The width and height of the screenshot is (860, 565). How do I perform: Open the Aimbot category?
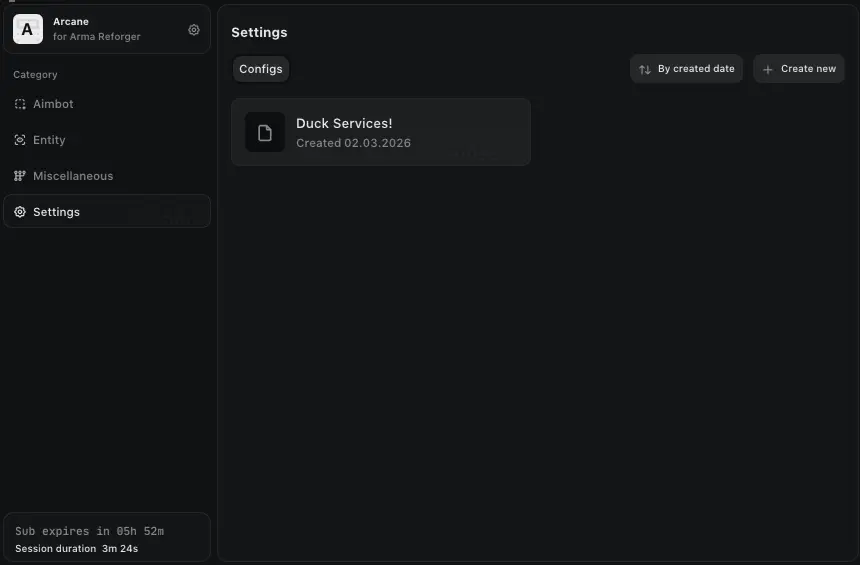point(53,104)
